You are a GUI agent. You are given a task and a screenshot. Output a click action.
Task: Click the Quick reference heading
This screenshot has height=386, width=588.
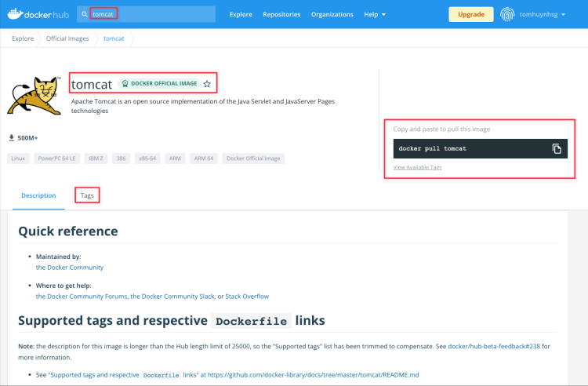click(68, 231)
